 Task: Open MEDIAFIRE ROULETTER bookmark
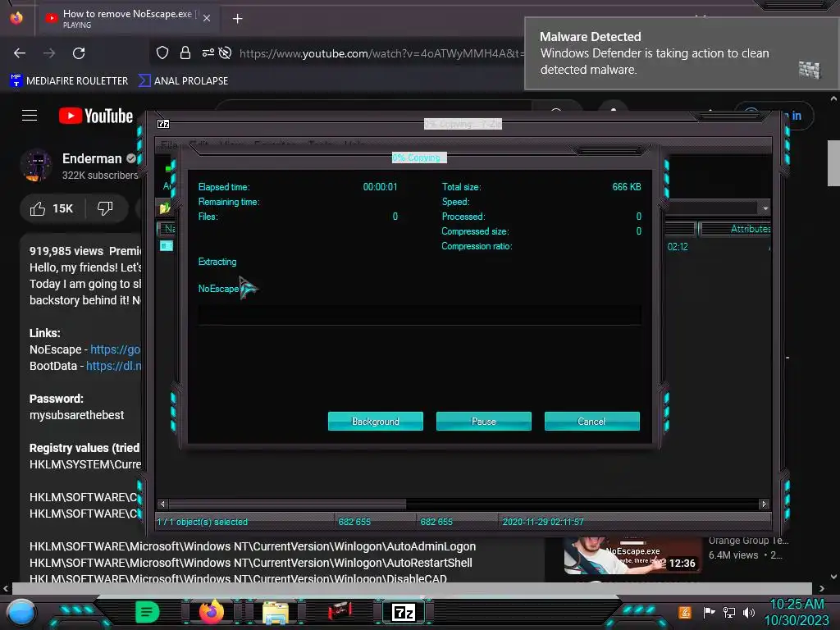(x=69, y=81)
